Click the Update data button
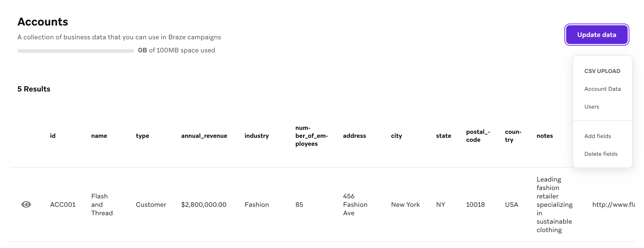644x248 pixels. point(597,35)
